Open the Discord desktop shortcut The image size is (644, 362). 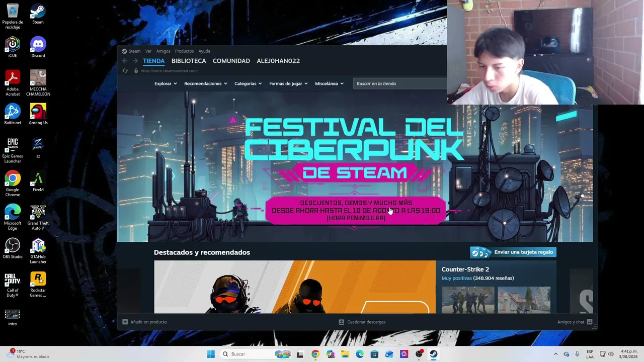[38, 47]
